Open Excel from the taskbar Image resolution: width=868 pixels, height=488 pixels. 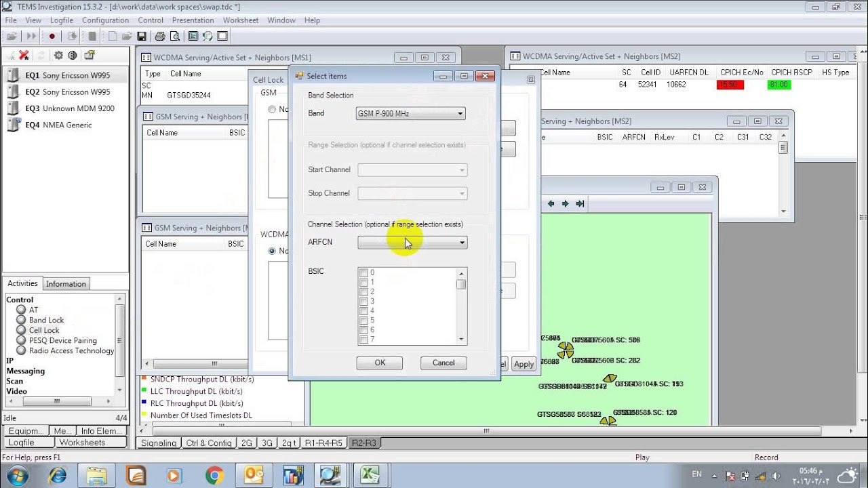point(370,474)
